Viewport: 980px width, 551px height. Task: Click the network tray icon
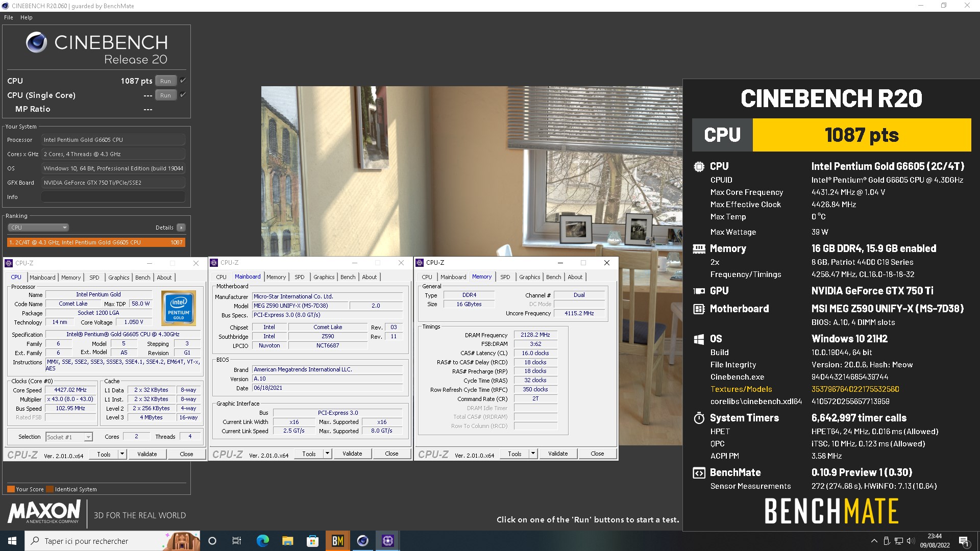click(898, 541)
